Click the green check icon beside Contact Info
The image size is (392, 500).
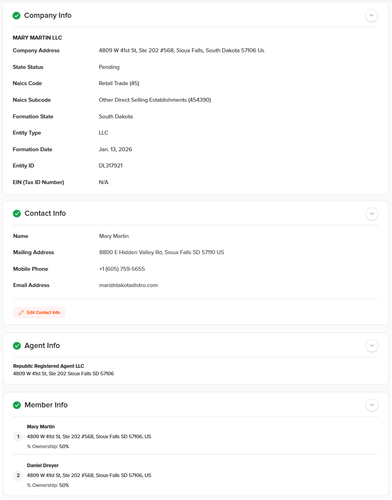pyautogui.click(x=17, y=214)
